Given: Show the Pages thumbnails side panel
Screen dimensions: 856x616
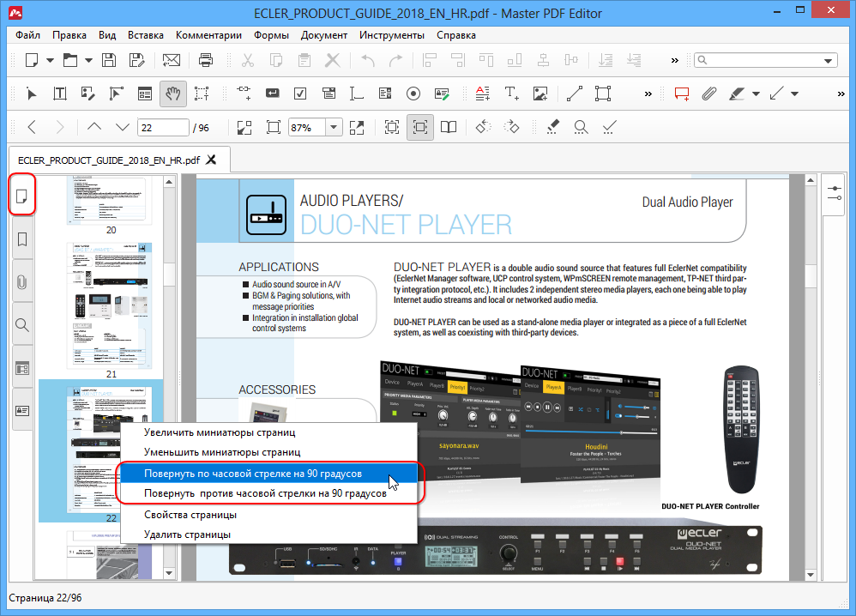Looking at the screenshot, I should click(21, 195).
